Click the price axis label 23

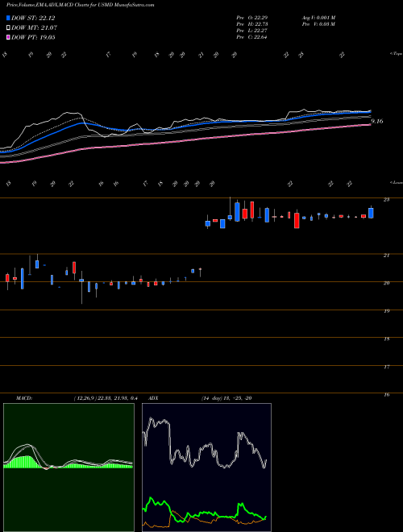(386, 200)
